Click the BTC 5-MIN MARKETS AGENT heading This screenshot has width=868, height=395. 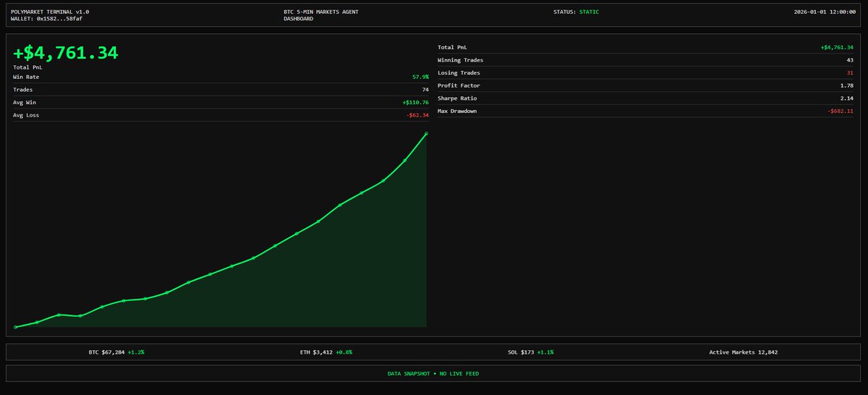320,12
